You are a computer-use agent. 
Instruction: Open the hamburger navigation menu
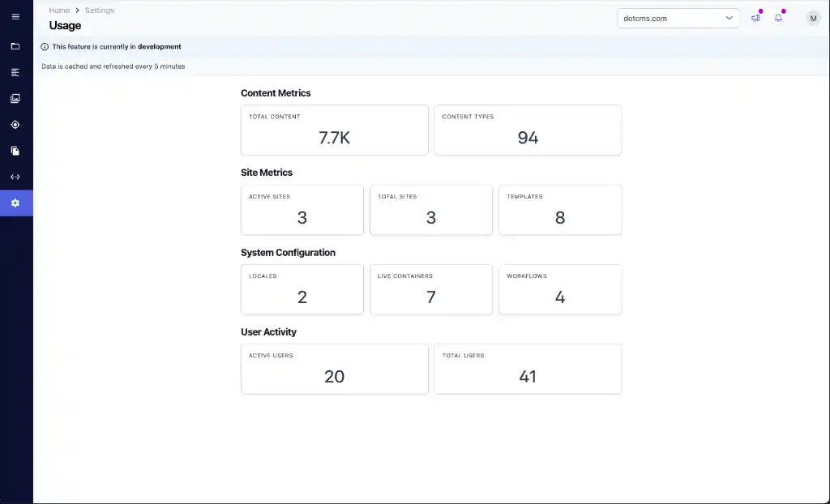pos(16,16)
